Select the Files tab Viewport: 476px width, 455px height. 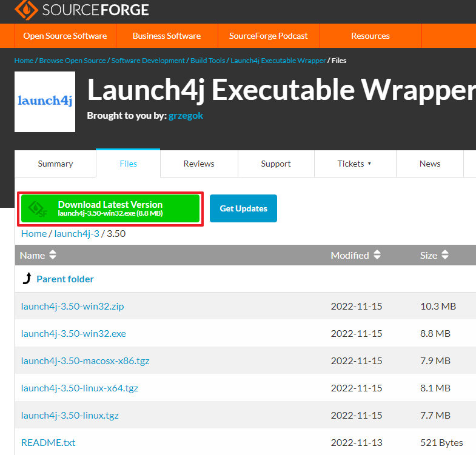pyautogui.click(x=128, y=164)
